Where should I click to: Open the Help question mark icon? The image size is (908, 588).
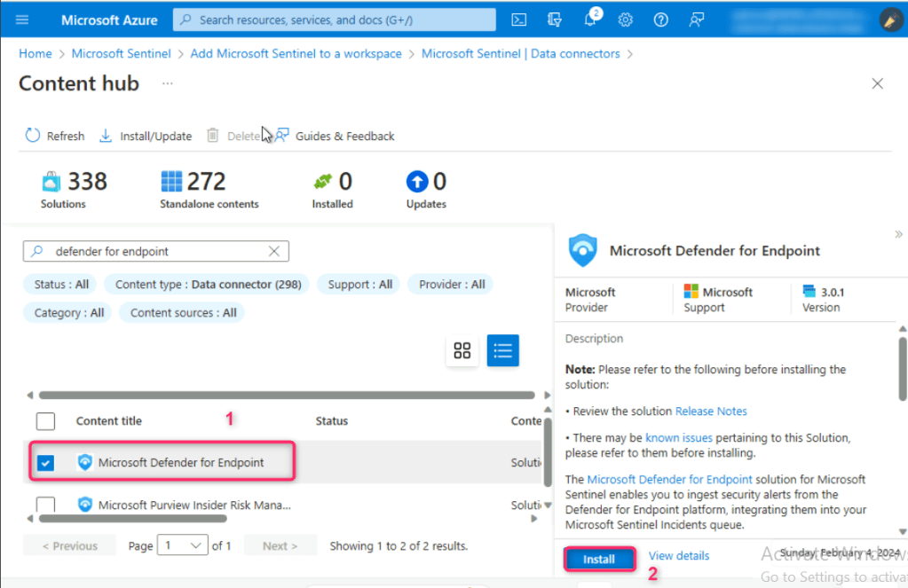660,20
